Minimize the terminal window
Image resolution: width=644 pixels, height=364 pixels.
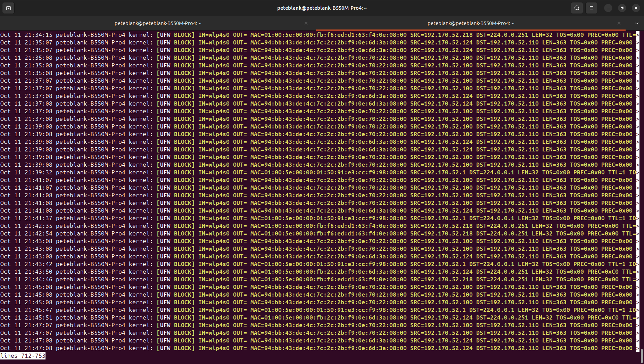pos(608,8)
